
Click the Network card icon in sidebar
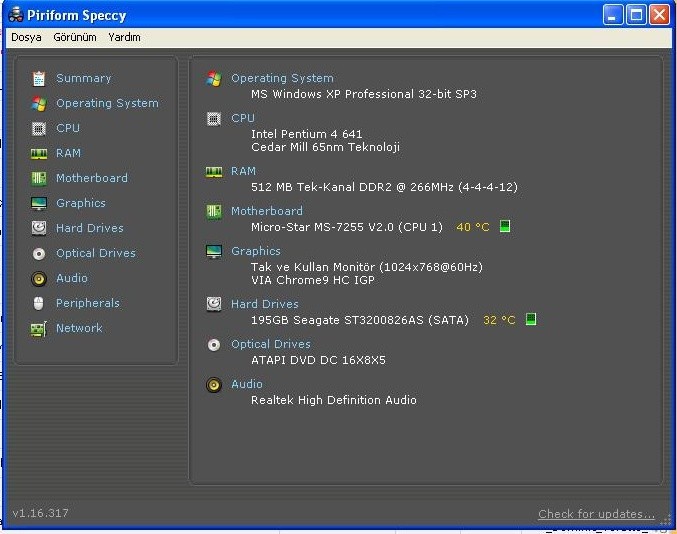pos(39,329)
